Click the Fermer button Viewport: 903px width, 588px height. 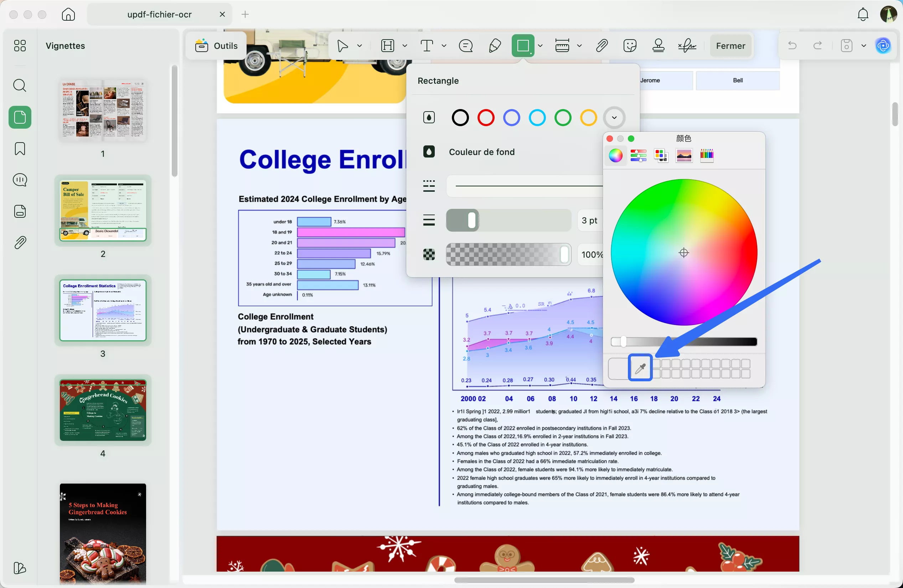731,46
